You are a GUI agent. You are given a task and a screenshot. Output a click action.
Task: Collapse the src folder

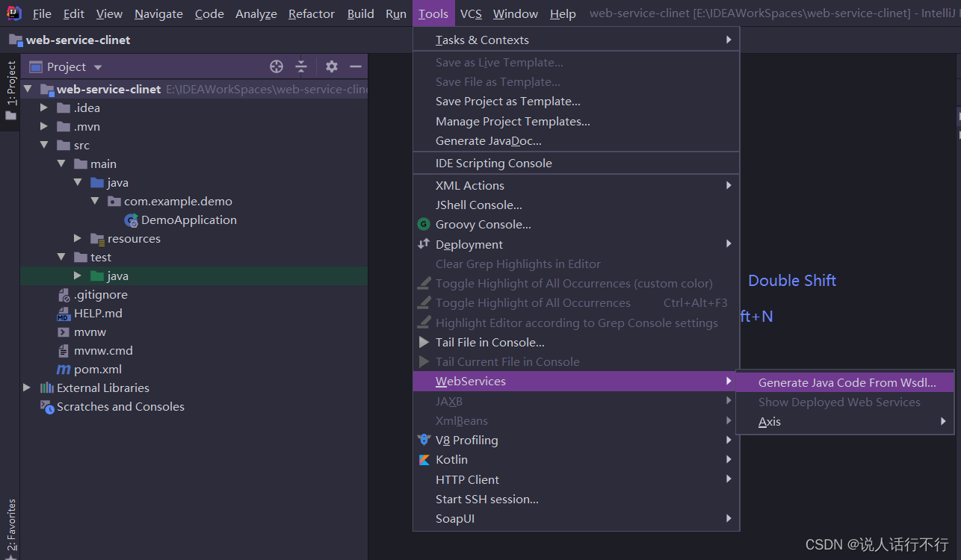44,145
